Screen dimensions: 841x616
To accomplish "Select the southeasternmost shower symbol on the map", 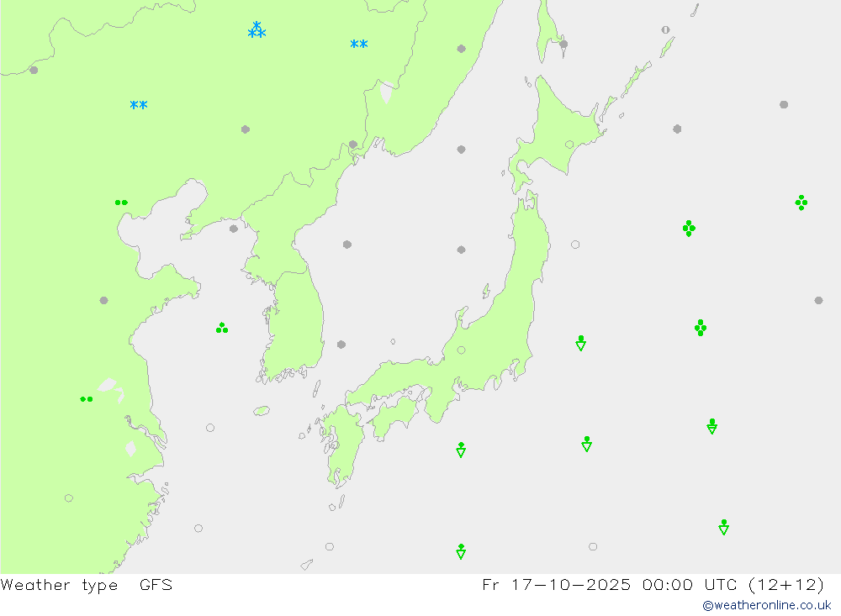I will click(x=723, y=527).
